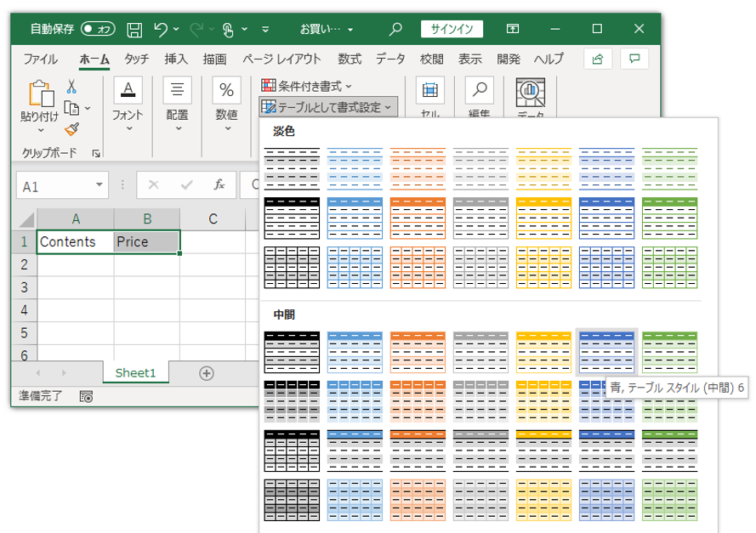This screenshot has height=533, width=756.
Task: Switch to the 描画 tab
Action: (x=214, y=59)
